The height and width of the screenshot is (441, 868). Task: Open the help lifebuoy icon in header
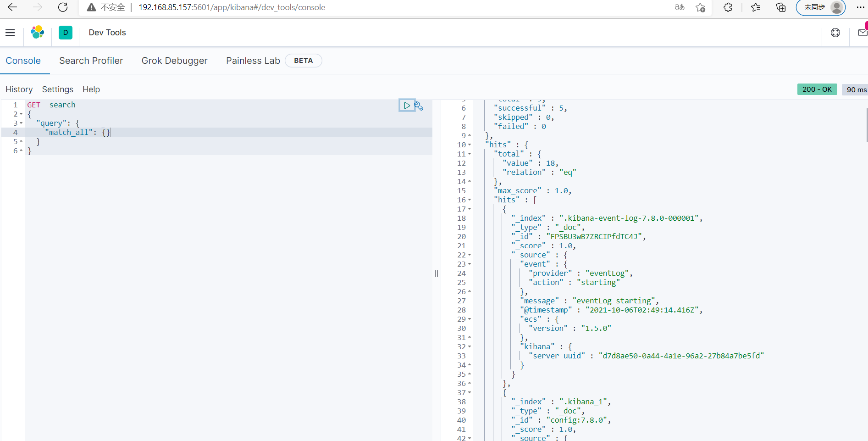[x=835, y=33]
